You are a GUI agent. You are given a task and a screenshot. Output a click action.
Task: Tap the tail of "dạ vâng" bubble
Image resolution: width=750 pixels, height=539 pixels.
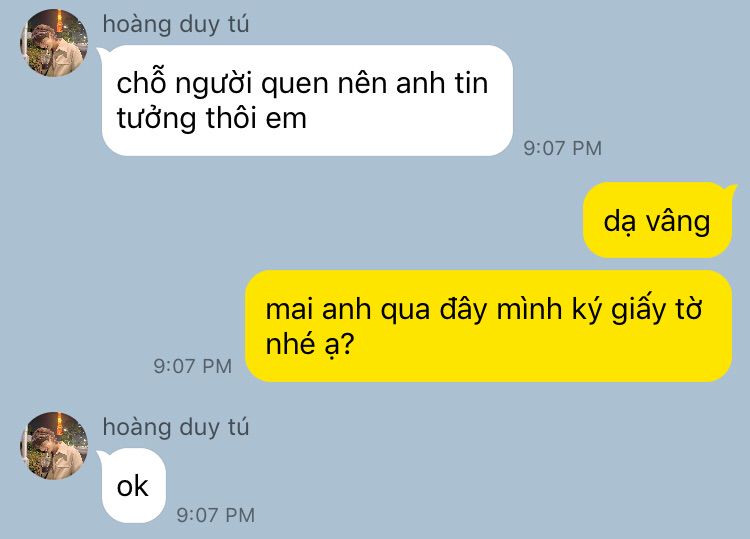point(731,190)
